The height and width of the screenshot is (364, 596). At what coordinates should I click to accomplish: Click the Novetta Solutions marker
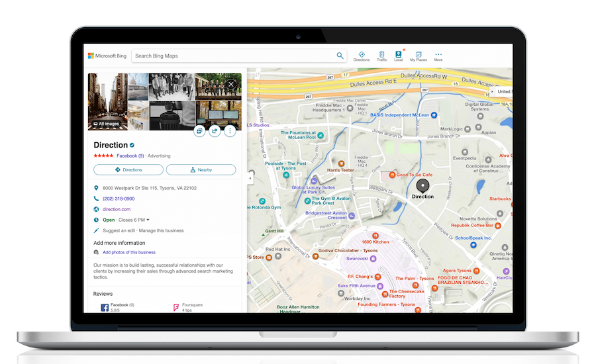(x=500, y=214)
